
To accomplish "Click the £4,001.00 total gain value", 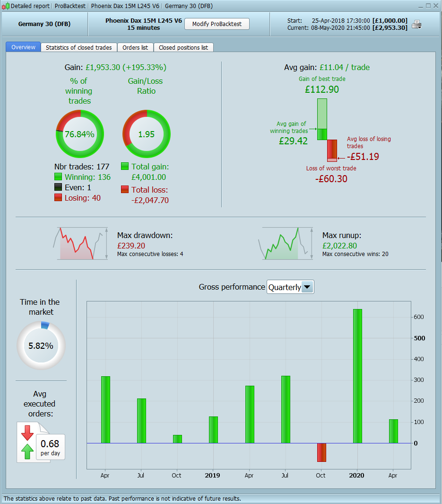I will [148, 177].
